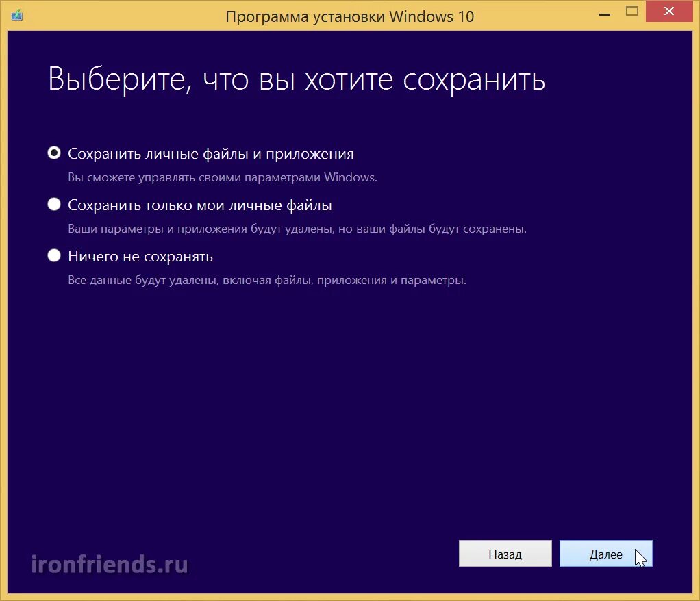This screenshot has height=601, width=700.
Task: Choose 'Сохранить только мои личные файлы' option
Action: [x=54, y=205]
